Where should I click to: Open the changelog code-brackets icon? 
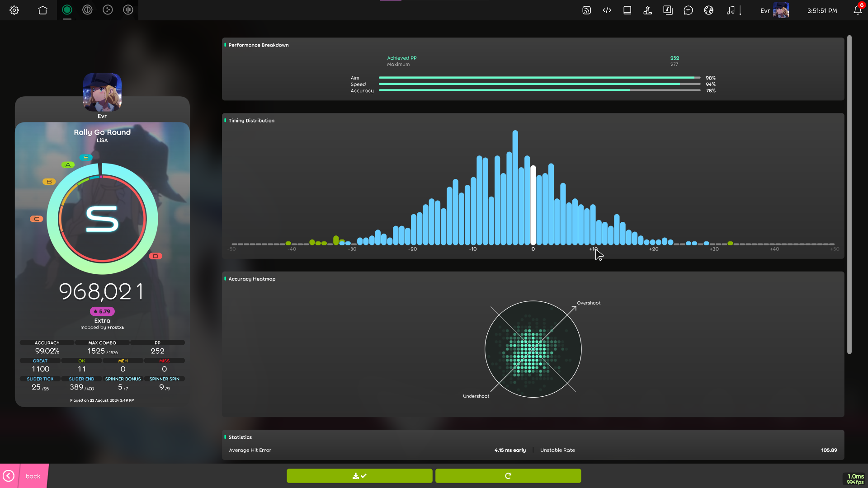pos(607,10)
